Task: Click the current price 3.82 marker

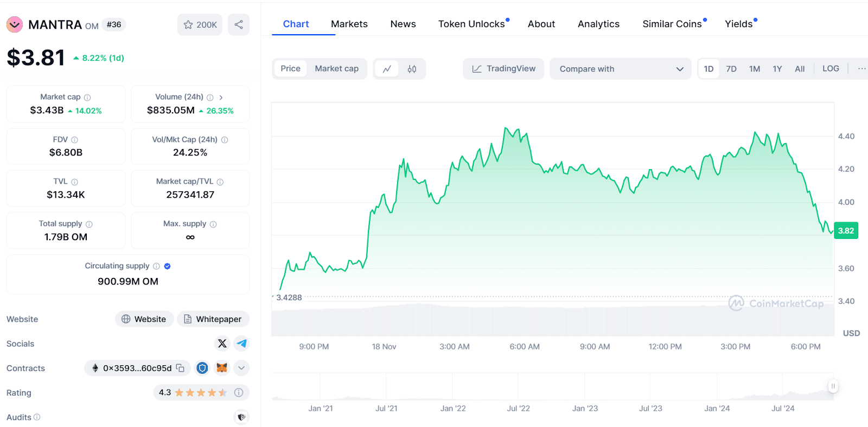Action: coord(846,231)
